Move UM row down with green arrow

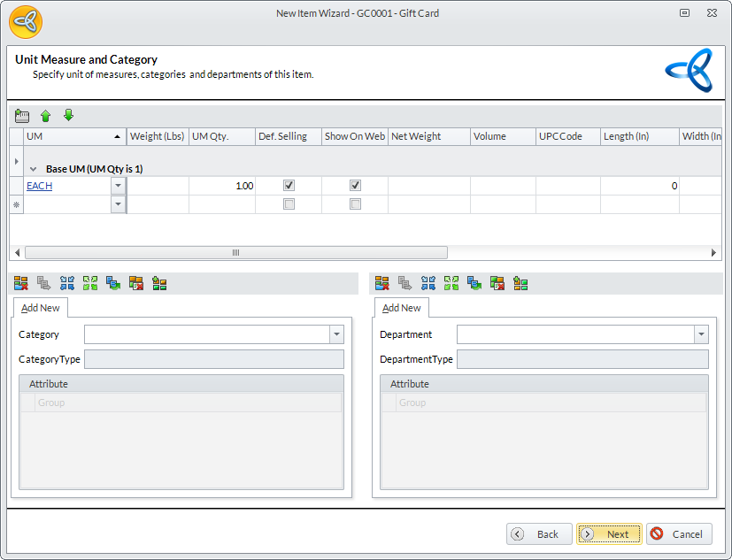click(68, 116)
